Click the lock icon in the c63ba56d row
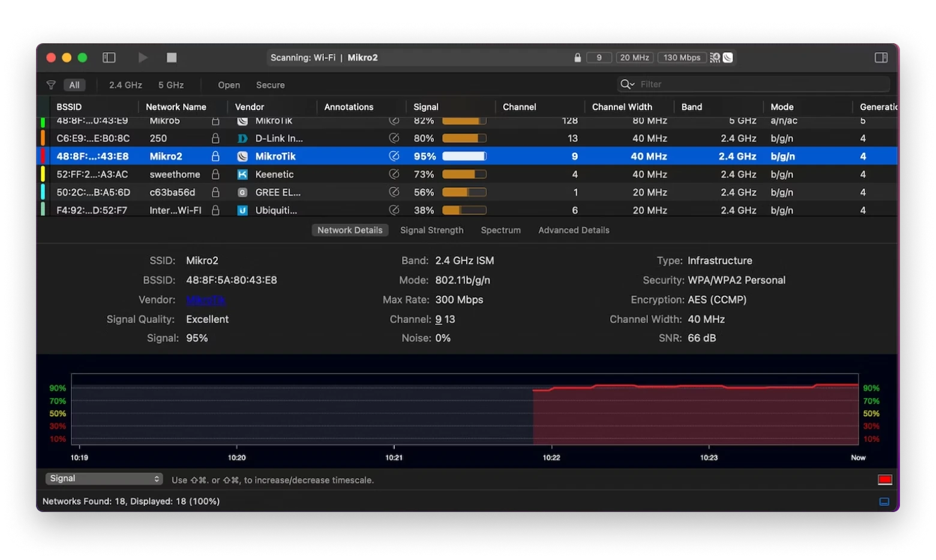This screenshot has height=560, width=936. [x=215, y=192]
